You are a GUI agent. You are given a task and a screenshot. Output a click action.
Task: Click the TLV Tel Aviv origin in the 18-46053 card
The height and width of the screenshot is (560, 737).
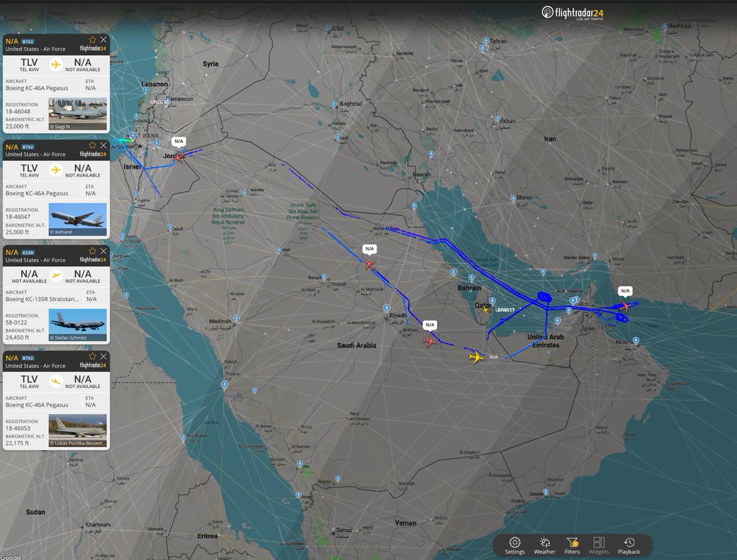29,381
